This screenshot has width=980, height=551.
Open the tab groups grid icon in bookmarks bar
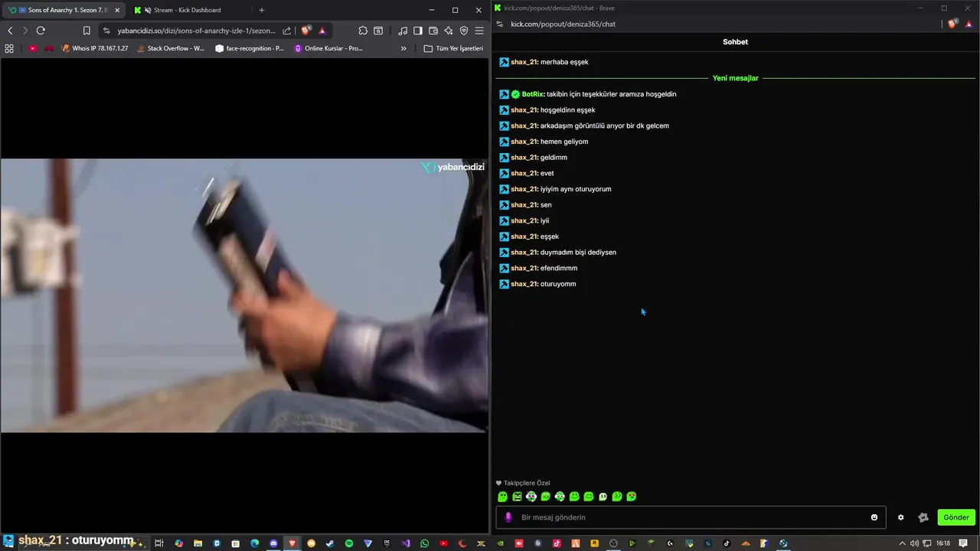pos(9,48)
